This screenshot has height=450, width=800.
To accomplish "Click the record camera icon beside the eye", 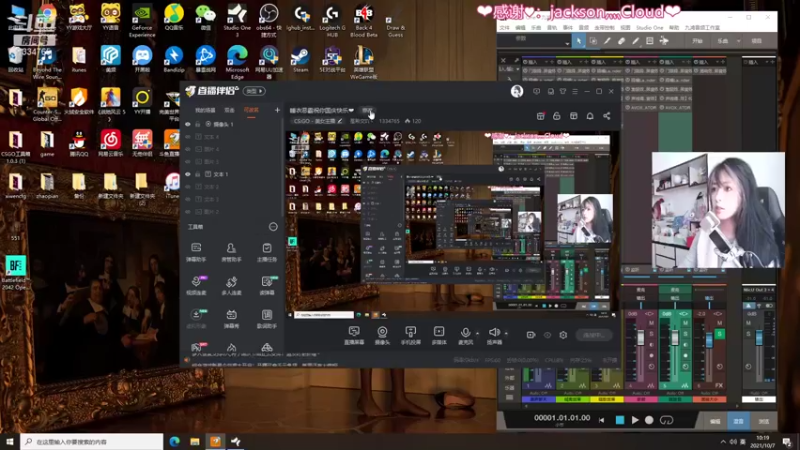I will [531, 335].
